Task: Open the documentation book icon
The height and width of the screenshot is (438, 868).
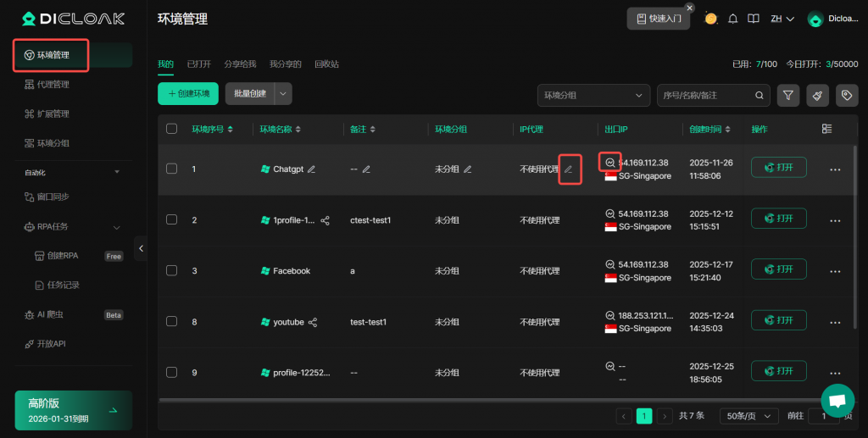Action: [753, 19]
